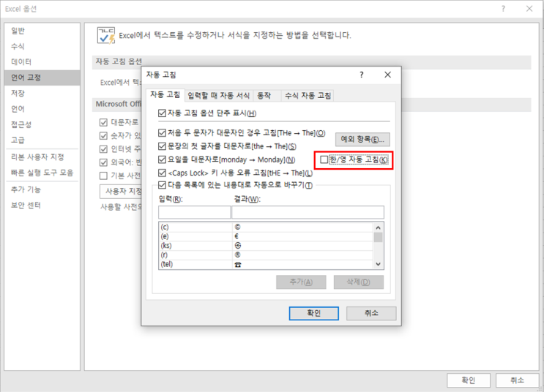This screenshot has height=392, width=544.
Task: Click the replacement list scrollbar thumb
Action: point(378,238)
